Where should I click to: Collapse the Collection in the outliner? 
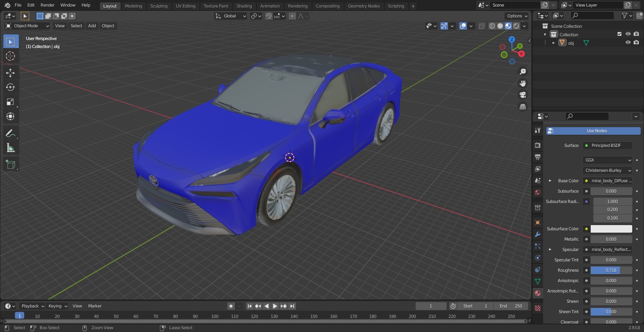click(545, 34)
